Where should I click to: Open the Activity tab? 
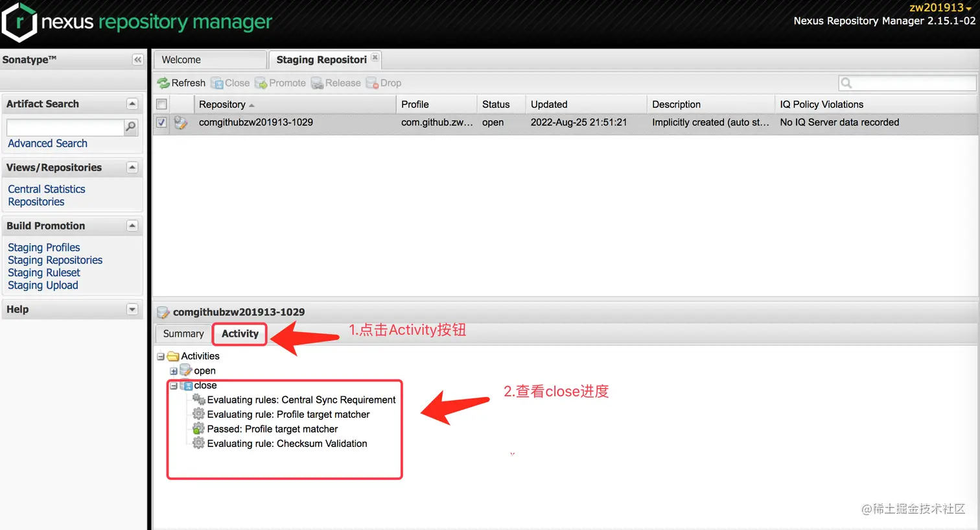[240, 333]
